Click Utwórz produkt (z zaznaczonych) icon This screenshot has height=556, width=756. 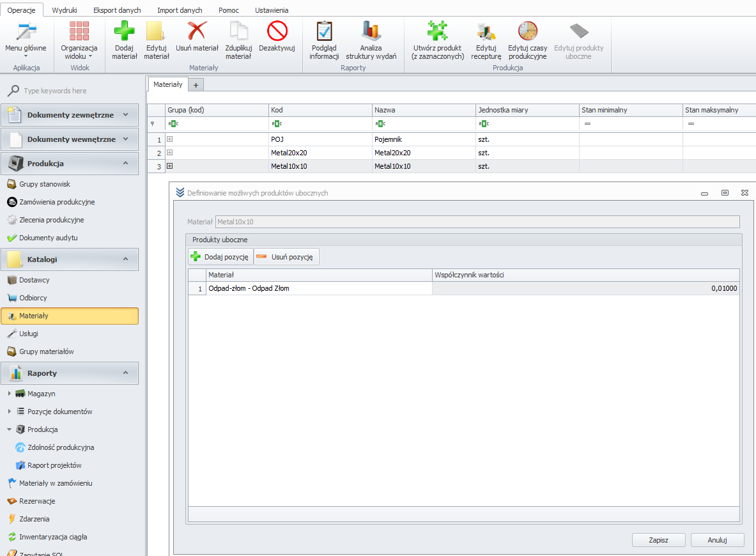pos(437,31)
